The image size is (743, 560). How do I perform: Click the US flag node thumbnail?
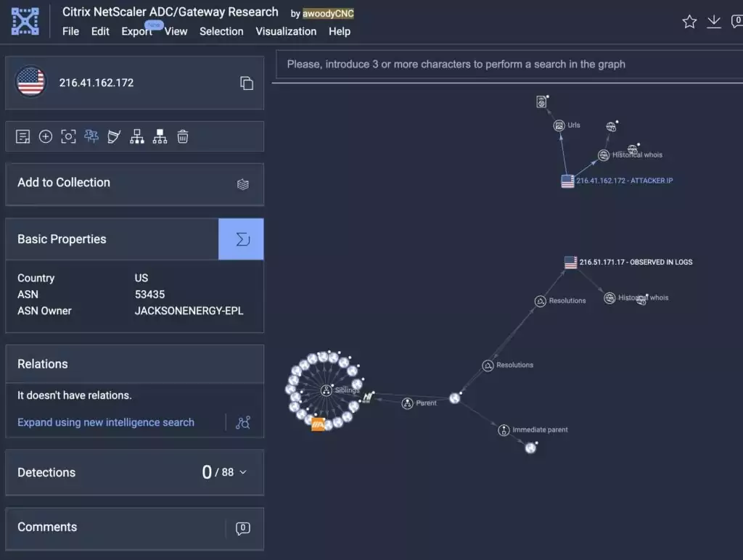tap(30, 81)
